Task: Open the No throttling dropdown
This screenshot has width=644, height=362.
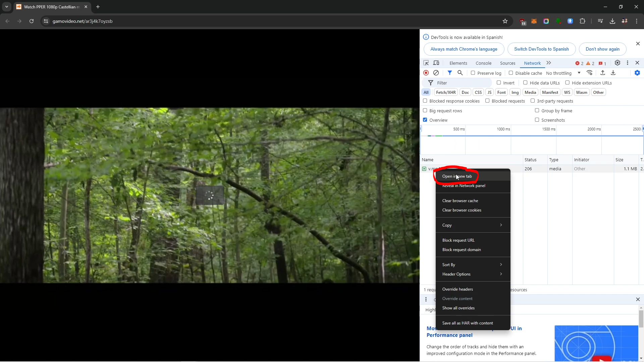Action: click(x=563, y=73)
